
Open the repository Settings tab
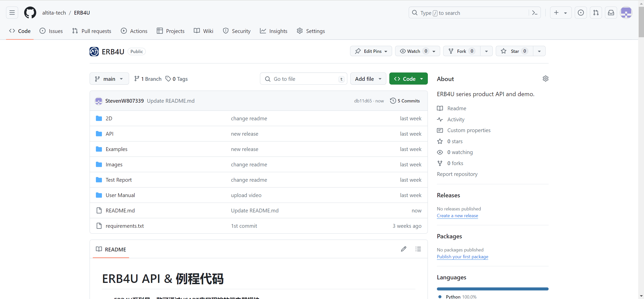[x=311, y=31]
